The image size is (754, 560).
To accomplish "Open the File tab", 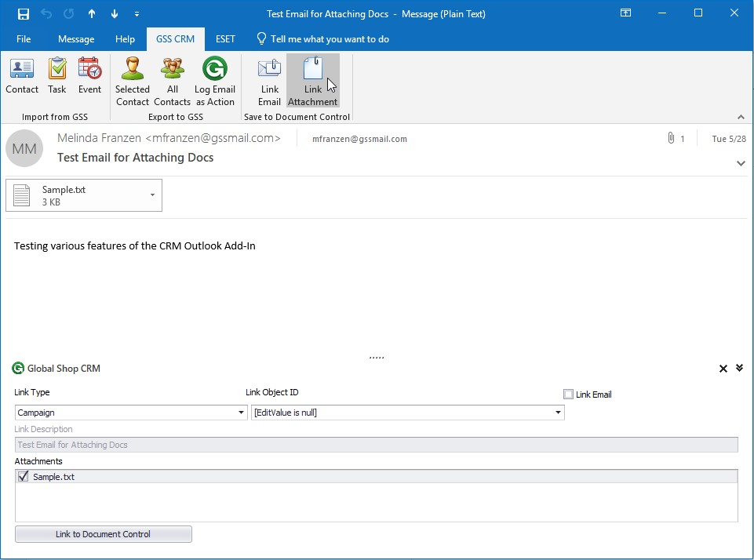I will pos(24,39).
